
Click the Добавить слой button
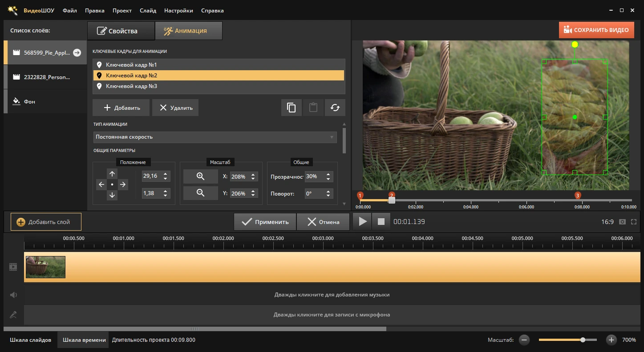click(46, 222)
